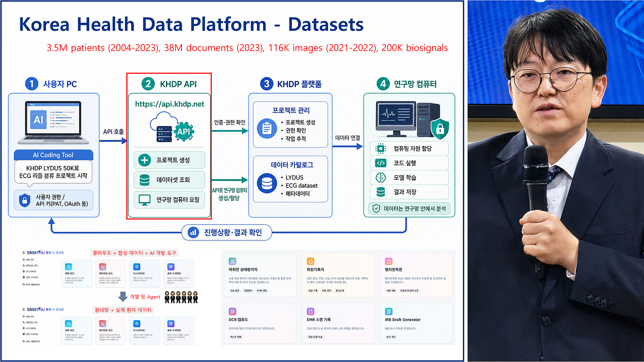Click the blue database icon in 데이터 카탈로그
This screenshot has width=644, height=362.
point(267,183)
